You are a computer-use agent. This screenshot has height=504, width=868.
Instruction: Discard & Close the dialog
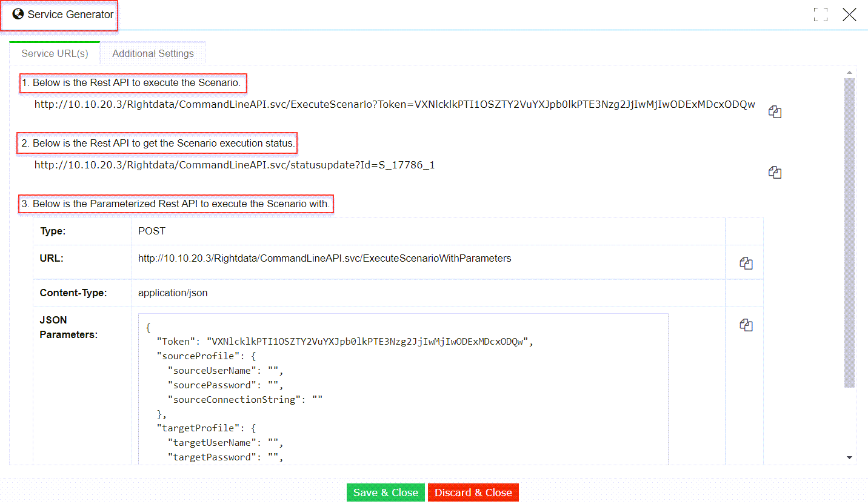coord(473,492)
